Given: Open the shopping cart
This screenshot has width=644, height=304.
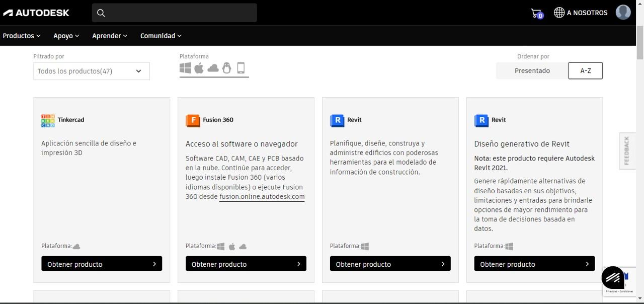Looking at the screenshot, I should [537, 13].
